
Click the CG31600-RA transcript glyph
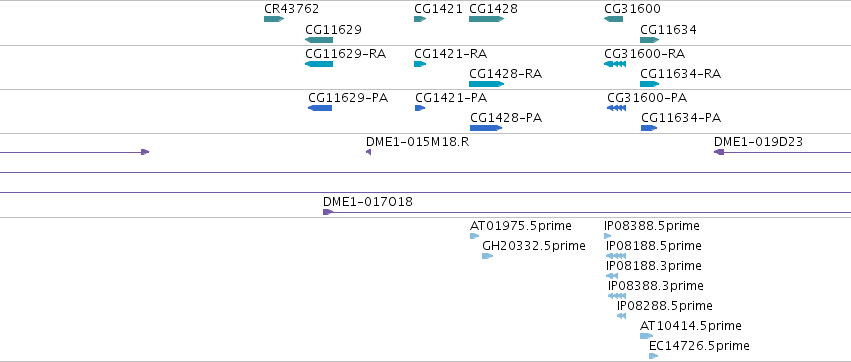point(615,64)
